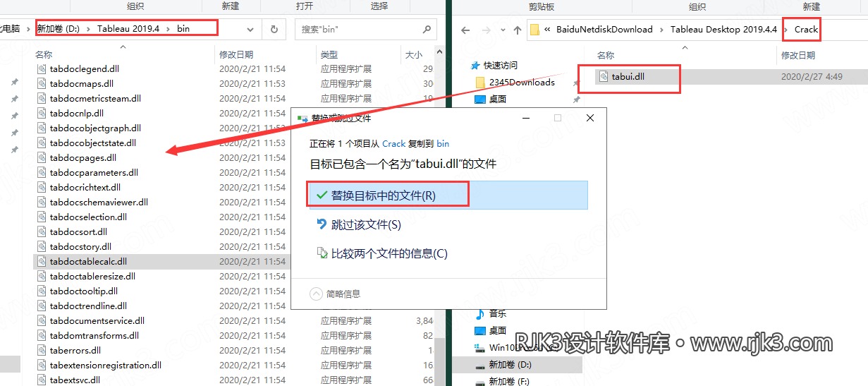
Task: Click tabextensionregistration.dll file icon
Action: (42, 365)
